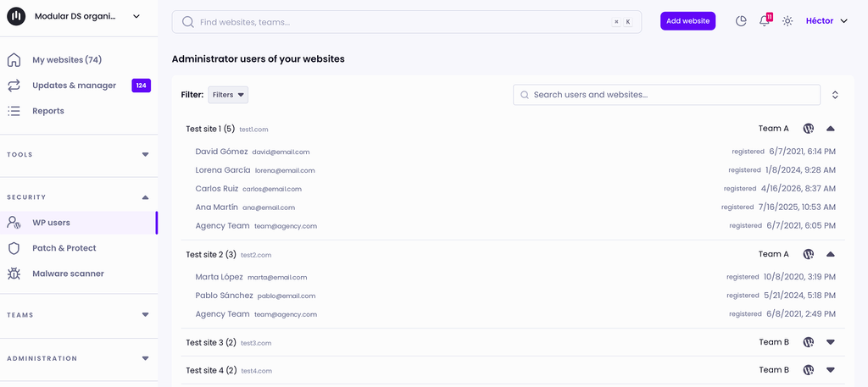
Task: Toggle light/dark theme sun icon
Action: tap(787, 21)
